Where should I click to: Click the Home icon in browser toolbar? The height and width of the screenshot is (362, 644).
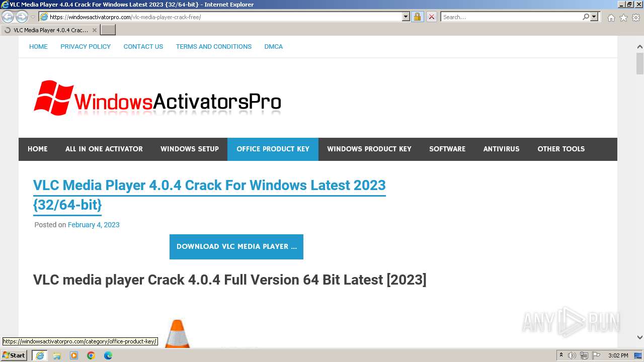point(611,18)
